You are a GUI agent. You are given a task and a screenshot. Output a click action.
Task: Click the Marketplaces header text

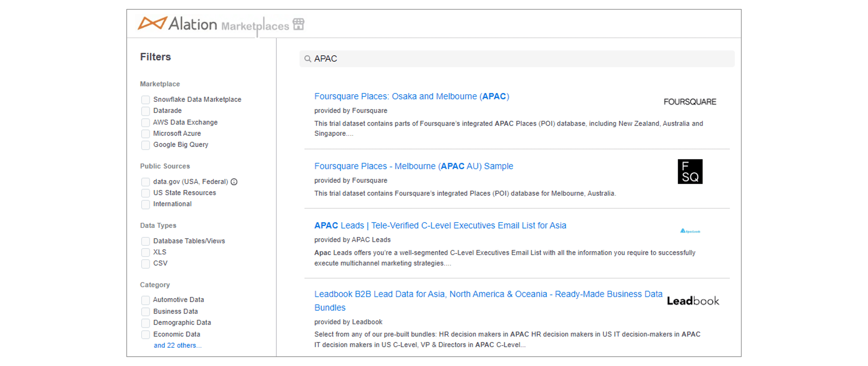tap(255, 26)
